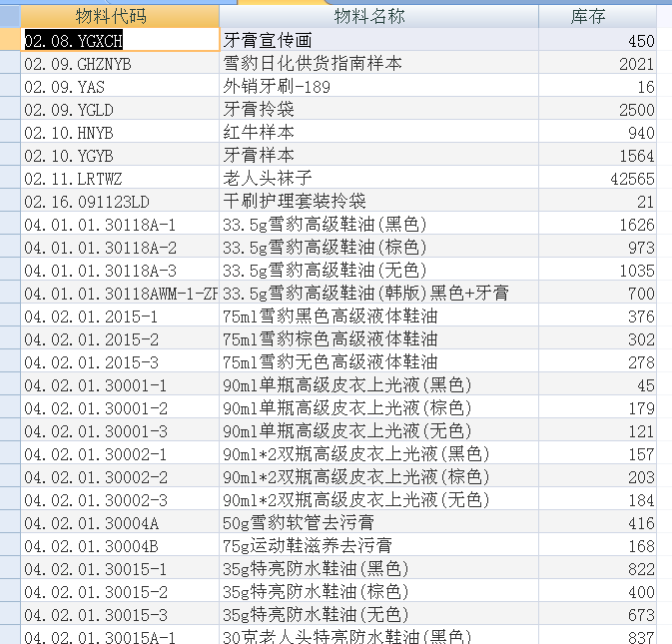Click the code 02.16.091123LD

coord(120,202)
